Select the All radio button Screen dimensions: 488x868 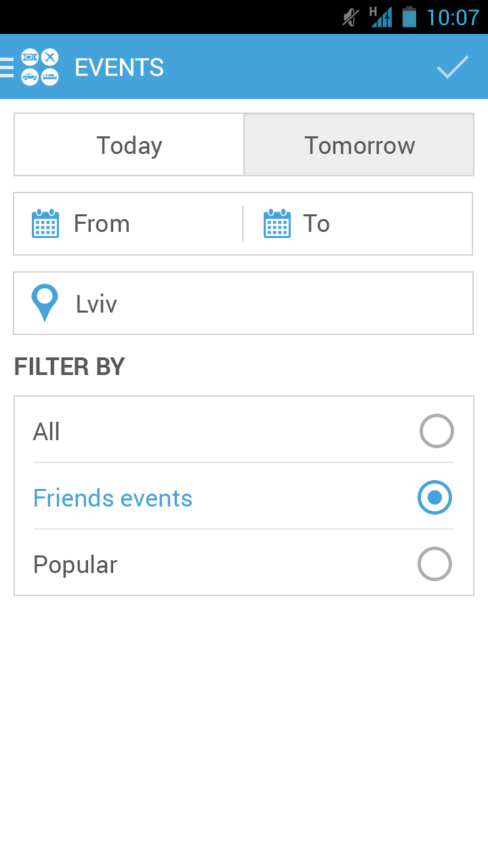coord(436,431)
